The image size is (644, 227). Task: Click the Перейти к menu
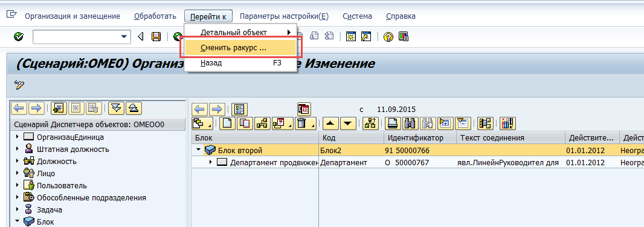click(x=208, y=16)
